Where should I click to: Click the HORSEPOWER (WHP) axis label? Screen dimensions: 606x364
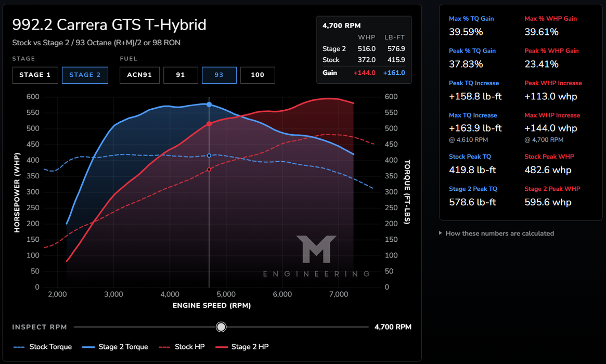pos(17,192)
